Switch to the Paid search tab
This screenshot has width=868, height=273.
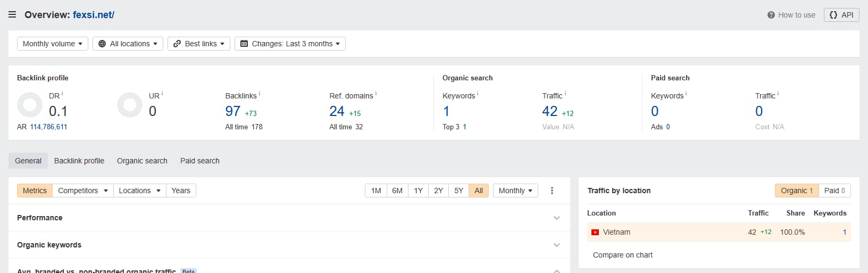click(x=200, y=161)
